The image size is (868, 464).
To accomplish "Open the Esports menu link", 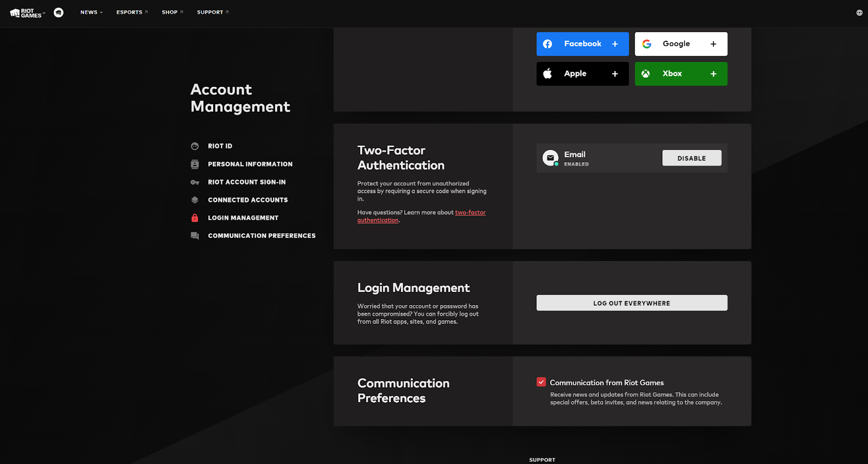I will (132, 12).
